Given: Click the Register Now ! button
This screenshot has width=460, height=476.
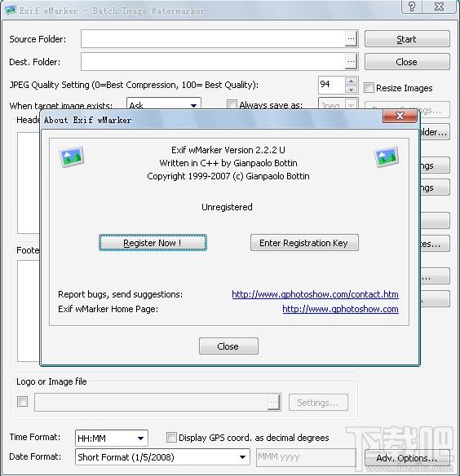Looking at the screenshot, I should coord(153,243).
